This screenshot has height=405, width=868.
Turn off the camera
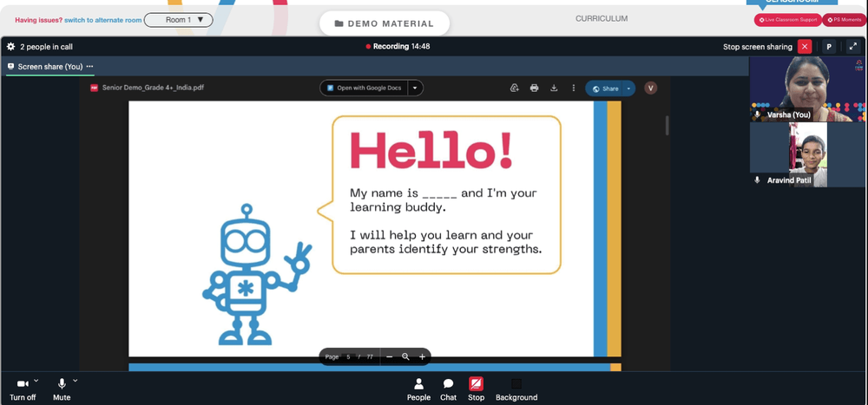click(x=23, y=389)
